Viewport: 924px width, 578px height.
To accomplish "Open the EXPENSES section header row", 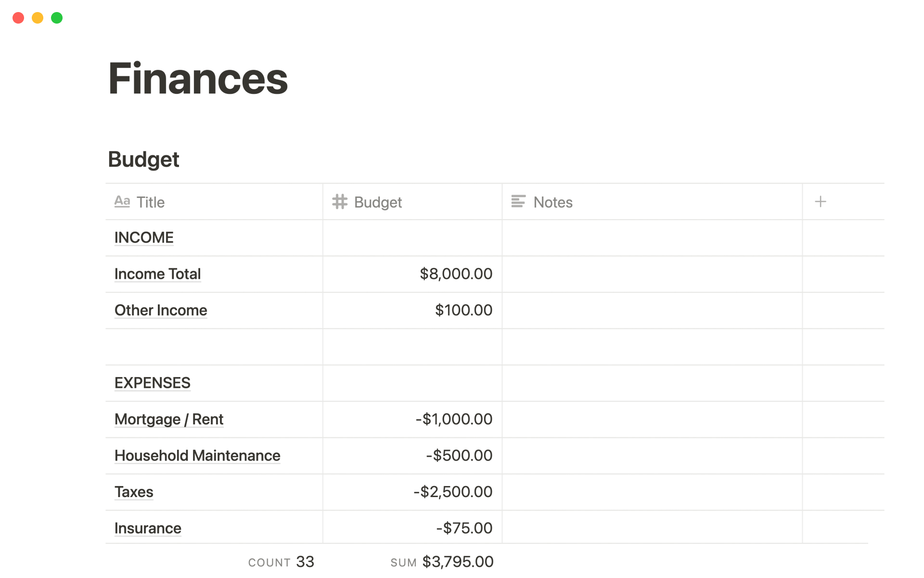I will [x=152, y=383].
